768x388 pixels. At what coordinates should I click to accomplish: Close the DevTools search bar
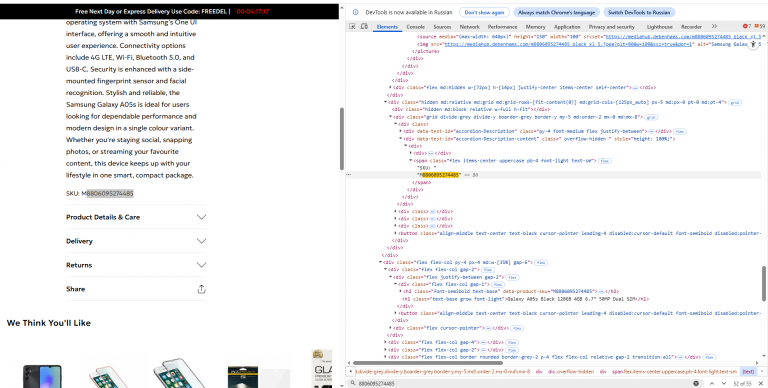(761, 384)
